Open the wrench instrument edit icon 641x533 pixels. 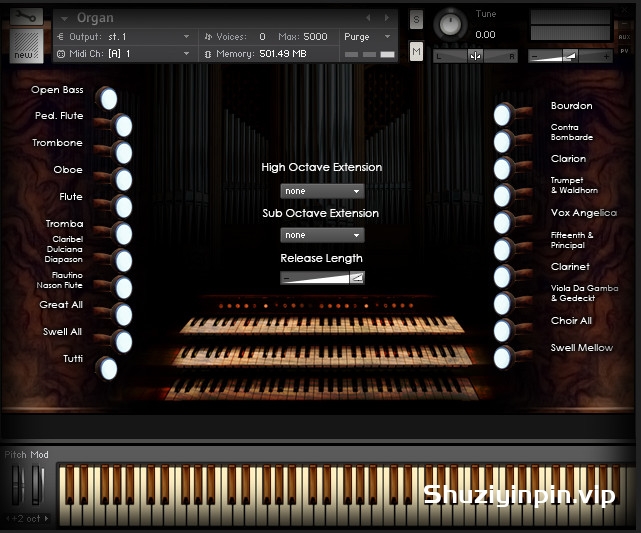(x=26, y=16)
